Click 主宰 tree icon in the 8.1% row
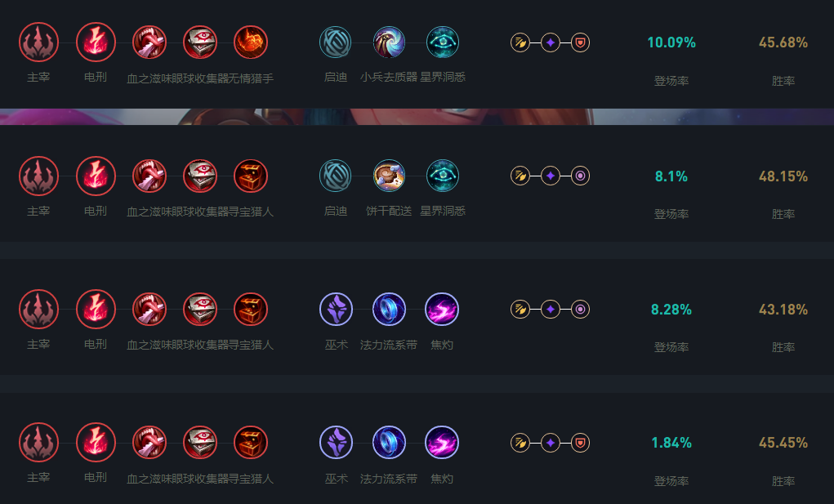 pos(38,176)
